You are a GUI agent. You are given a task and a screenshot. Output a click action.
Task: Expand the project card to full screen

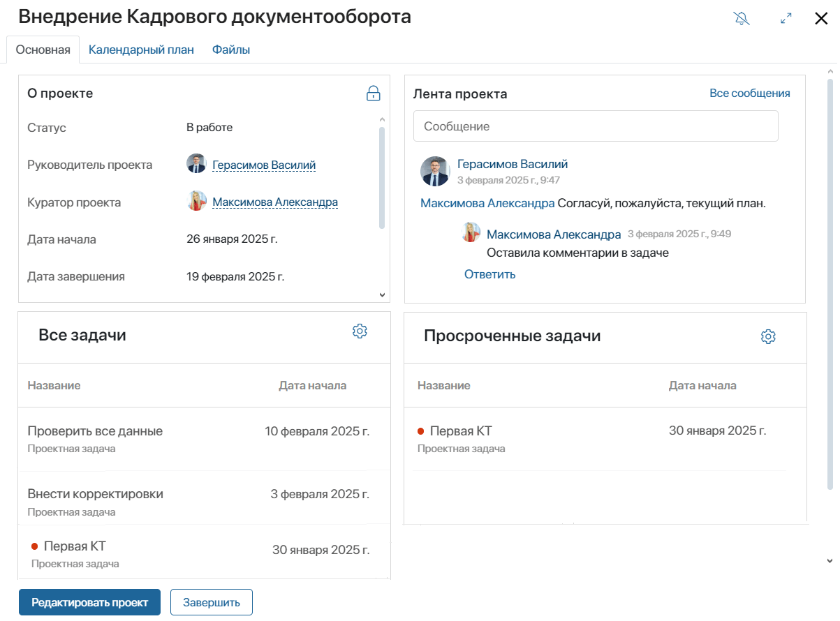click(x=786, y=19)
